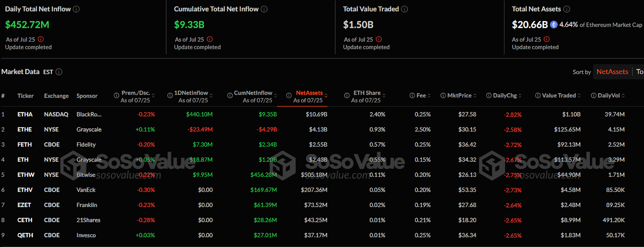Click info icon of DailyVol column header

click(594, 95)
